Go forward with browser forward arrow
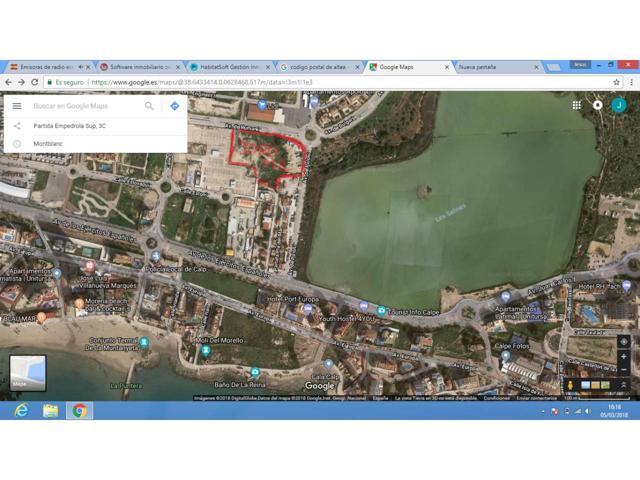 (x=21, y=82)
